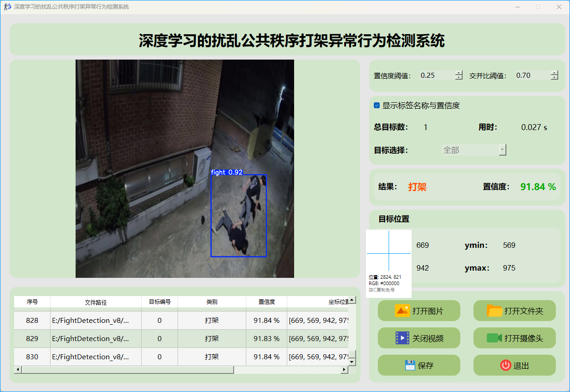
Task: Click the picture icon on Open Image button
Action: click(402, 311)
